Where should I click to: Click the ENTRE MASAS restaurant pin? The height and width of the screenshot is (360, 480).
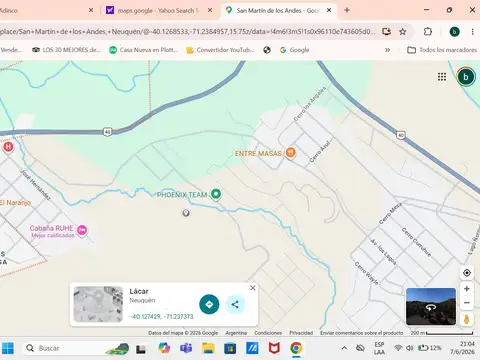pos(291,153)
